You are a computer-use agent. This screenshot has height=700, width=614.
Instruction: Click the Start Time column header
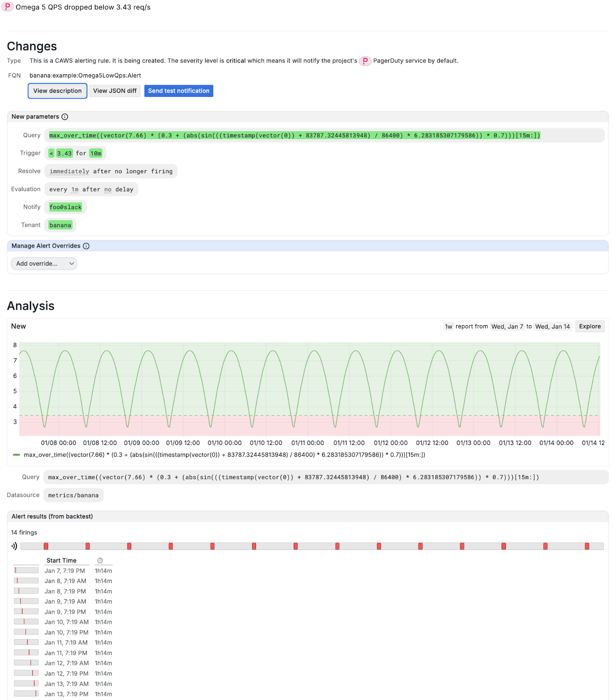tap(61, 560)
